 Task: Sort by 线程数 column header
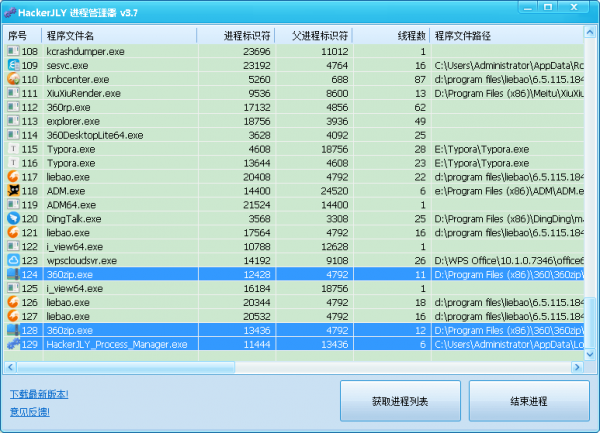(x=391, y=36)
